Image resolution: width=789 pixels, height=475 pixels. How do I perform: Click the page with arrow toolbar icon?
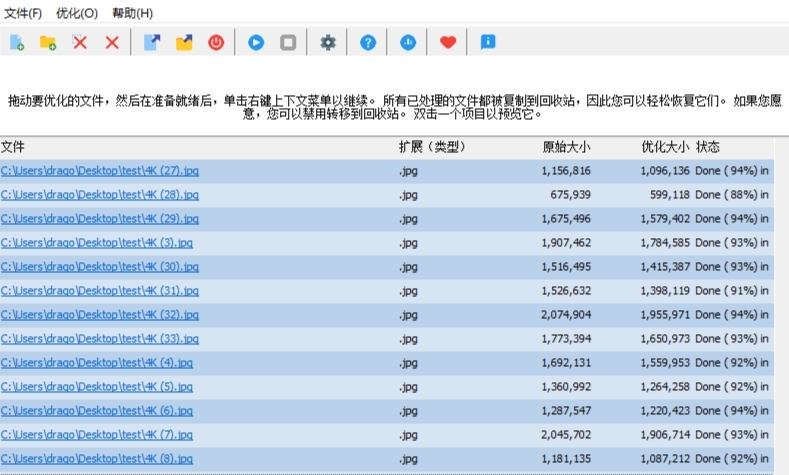point(152,42)
